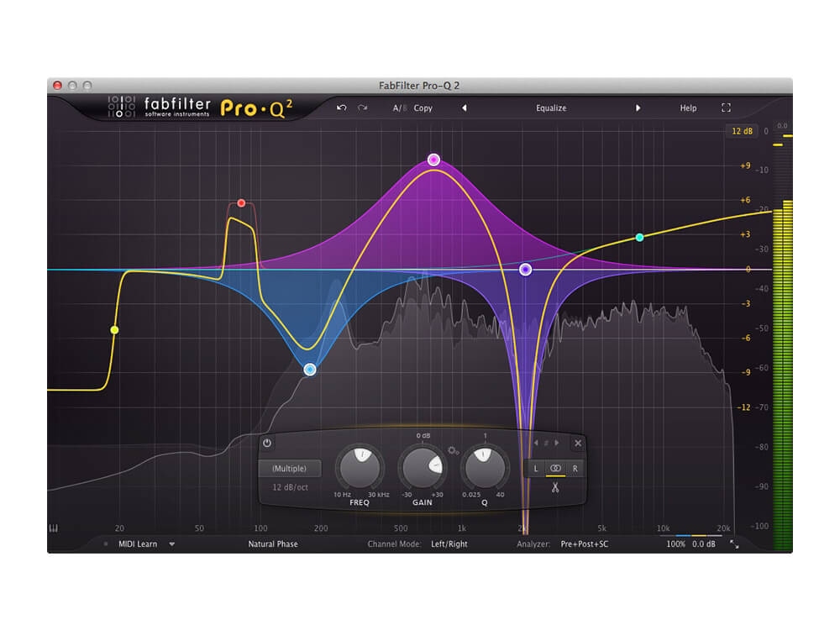Click the Copy button in top bar
The height and width of the screenshot is (630, 840).
point(423,108)
